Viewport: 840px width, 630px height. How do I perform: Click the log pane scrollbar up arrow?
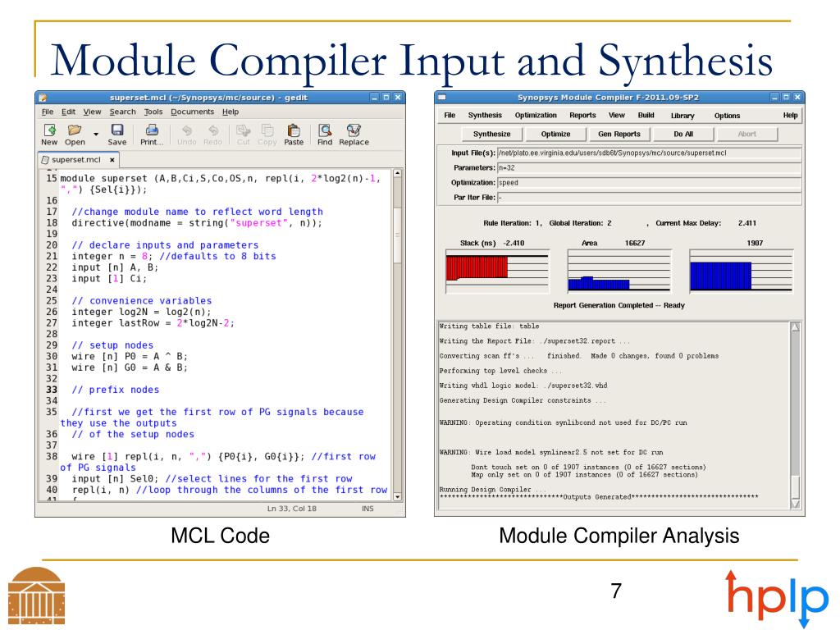796,326
